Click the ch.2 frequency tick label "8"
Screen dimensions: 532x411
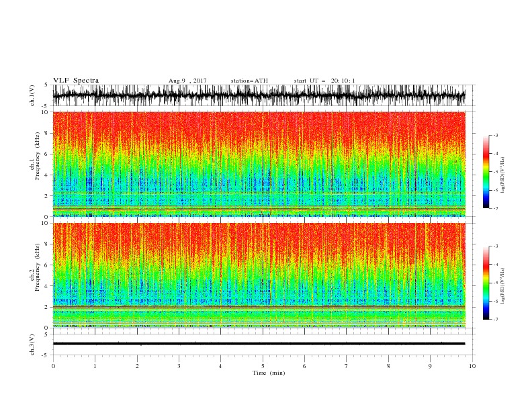(46, 244)
